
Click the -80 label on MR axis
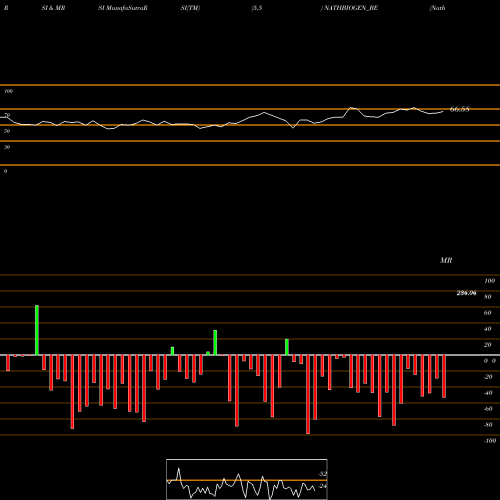point(488,425)
